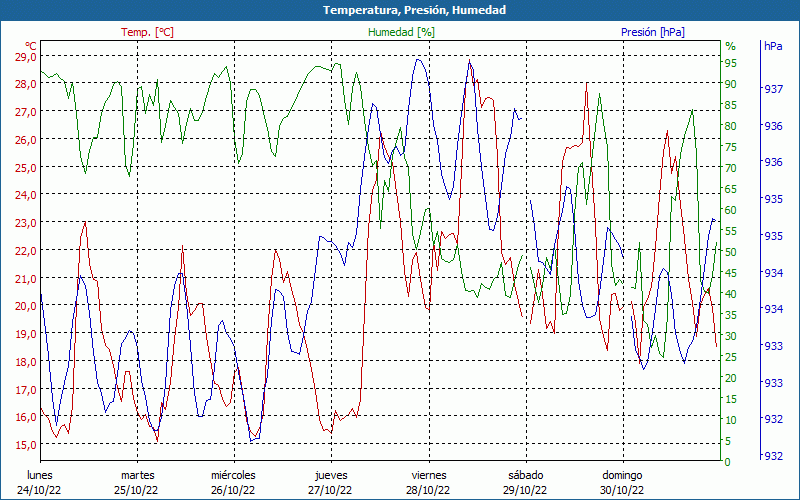
Task: Click the '40' humidity axis tick
Action: pos(731,294)
